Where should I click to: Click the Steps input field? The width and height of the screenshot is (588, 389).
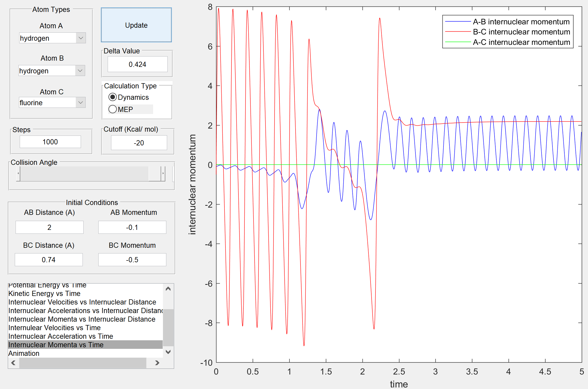[x=50, y=142]
